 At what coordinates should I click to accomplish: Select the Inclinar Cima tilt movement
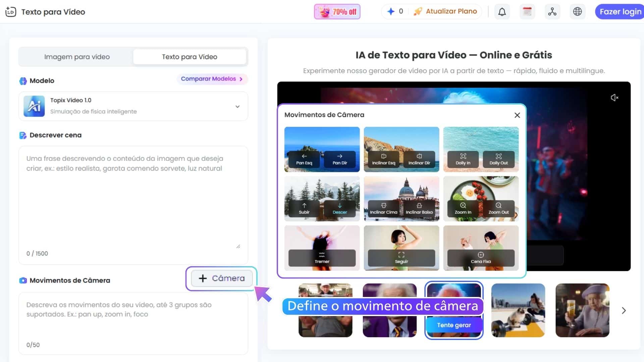tap(383, 209)
